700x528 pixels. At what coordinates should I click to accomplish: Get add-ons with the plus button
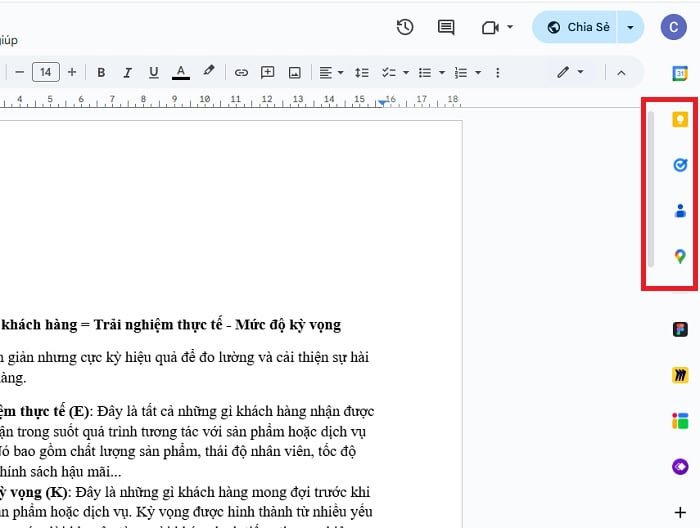tap(680, 513)
